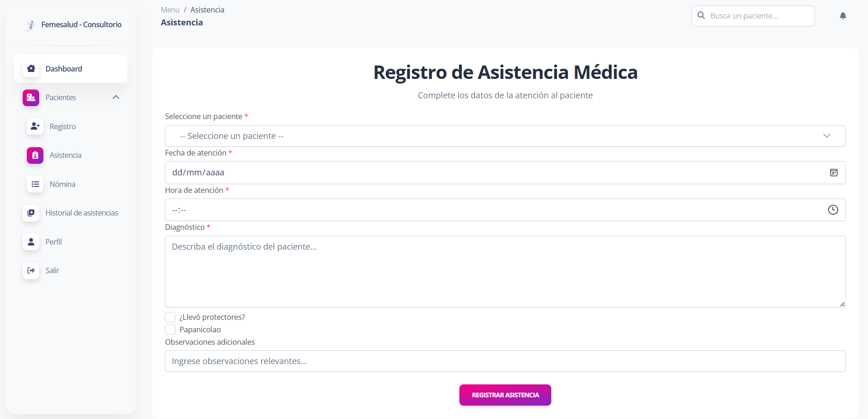Click the Historial de asistencias icon
The image size is (868, 419).
pyautogui.click(x=31, y=213)
